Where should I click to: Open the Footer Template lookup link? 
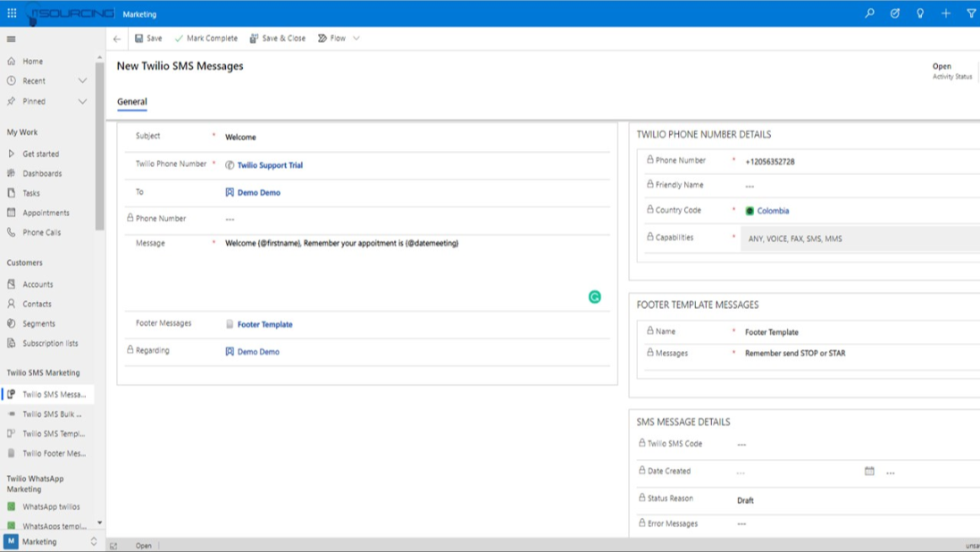click(265, 324)
